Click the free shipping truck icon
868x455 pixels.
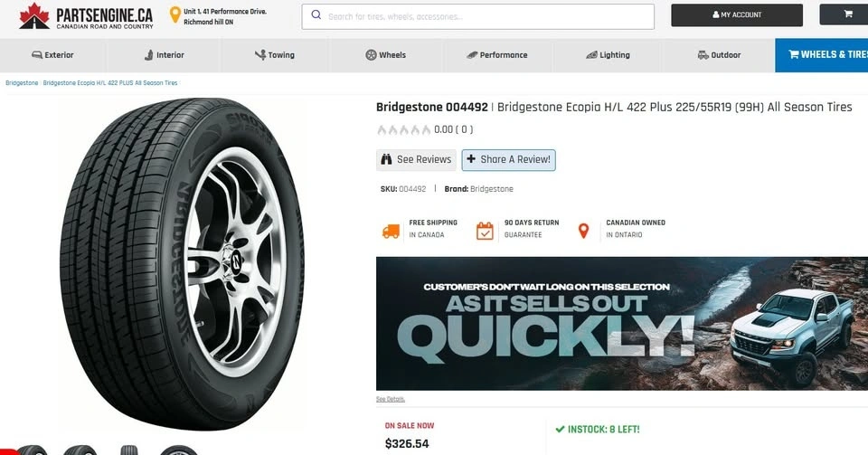coord(391,231)
